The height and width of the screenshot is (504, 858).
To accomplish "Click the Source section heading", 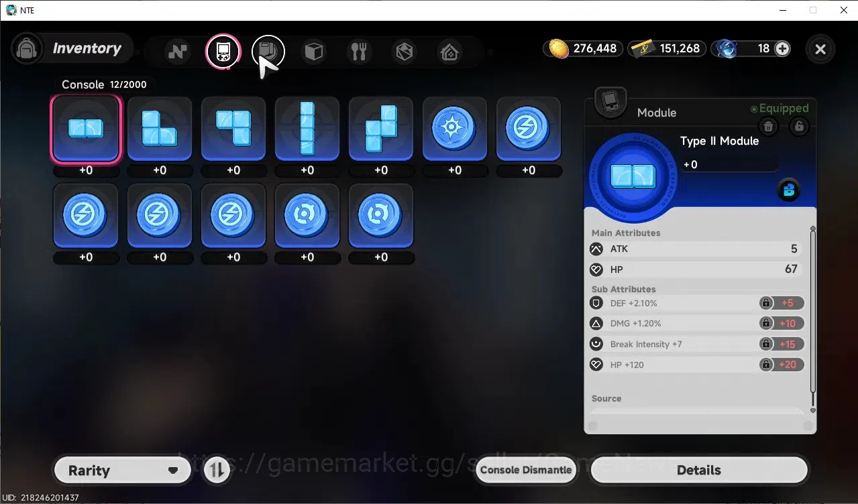I will pos(606,399).
